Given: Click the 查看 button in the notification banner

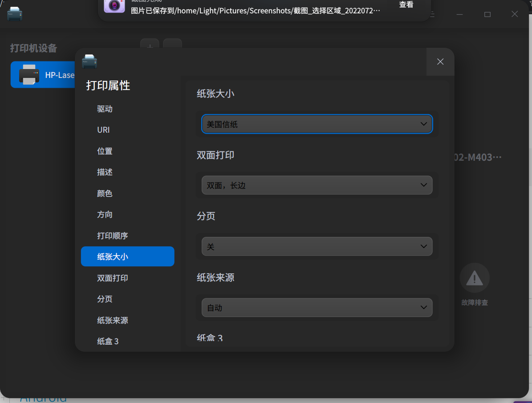Looking at the screenshot, I should tap(406, 4).
